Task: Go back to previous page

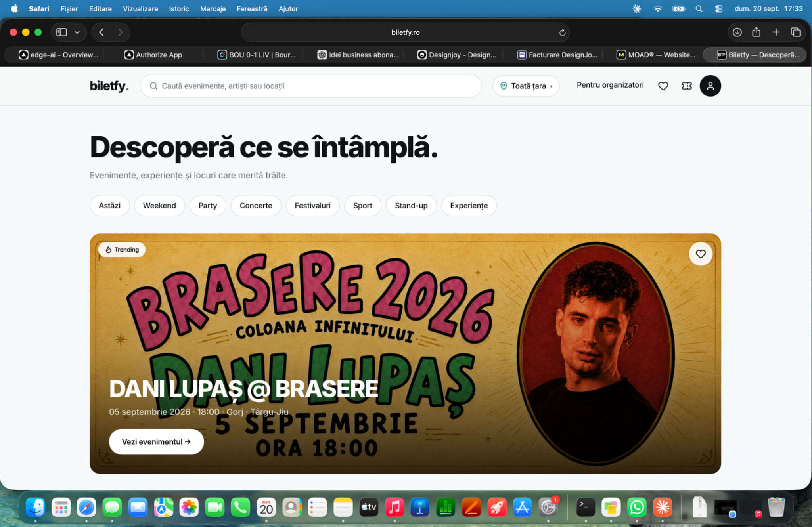Action: 101,32
